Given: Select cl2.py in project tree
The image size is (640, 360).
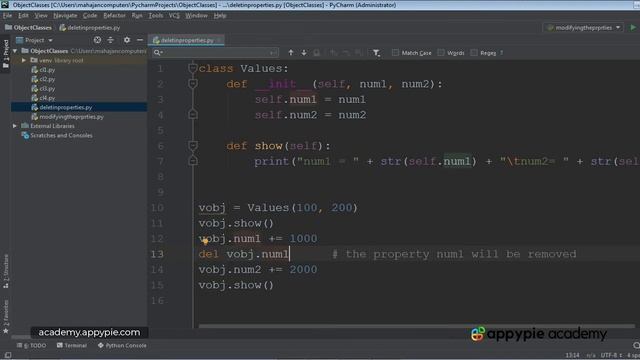Looking at the screenshot, I should point(47,79).
